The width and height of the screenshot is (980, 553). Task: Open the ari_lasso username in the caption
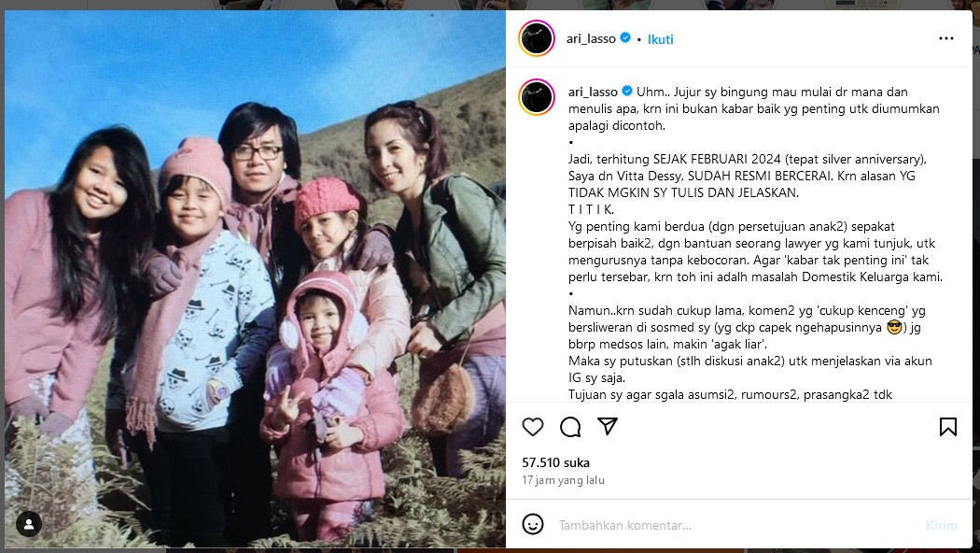pos(593,92)
